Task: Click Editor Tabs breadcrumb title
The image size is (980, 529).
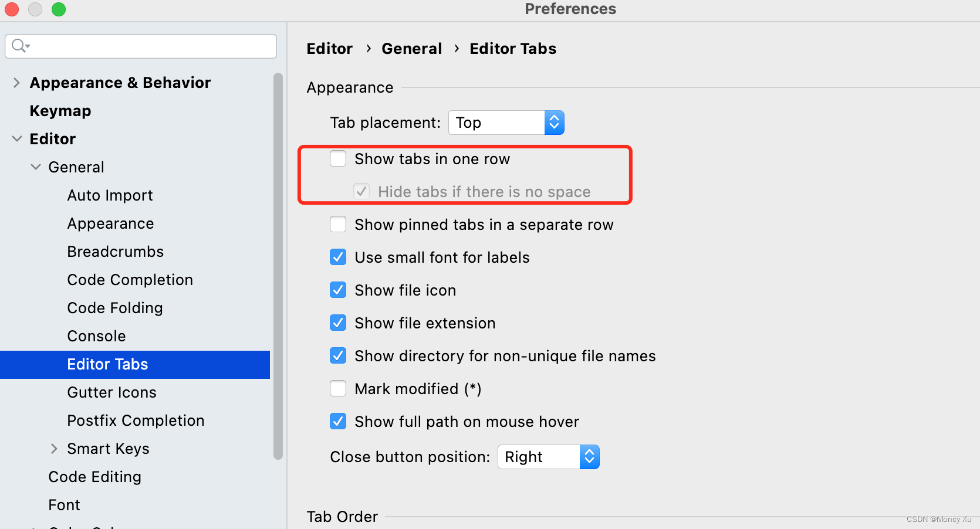Action: pos(513,49)
